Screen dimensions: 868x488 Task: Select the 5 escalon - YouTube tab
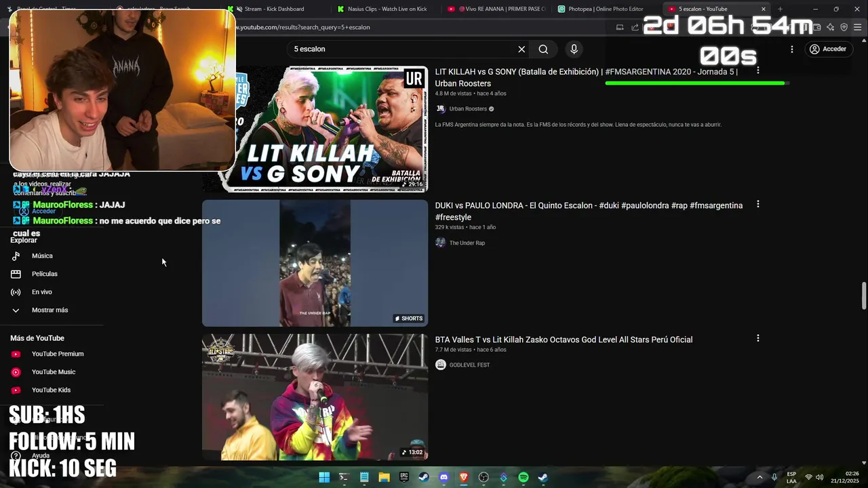tap(712, 9)
